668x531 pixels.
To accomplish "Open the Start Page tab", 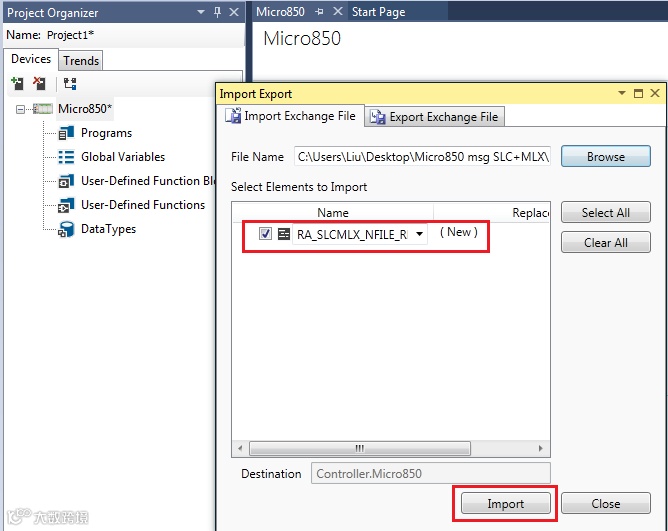I will click(378, 12).
